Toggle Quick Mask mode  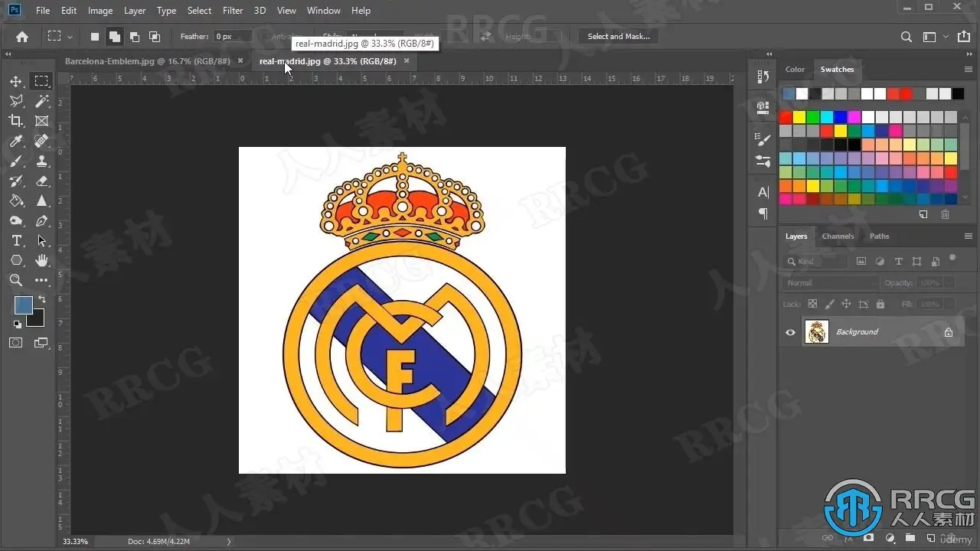(x=16, y=343)
